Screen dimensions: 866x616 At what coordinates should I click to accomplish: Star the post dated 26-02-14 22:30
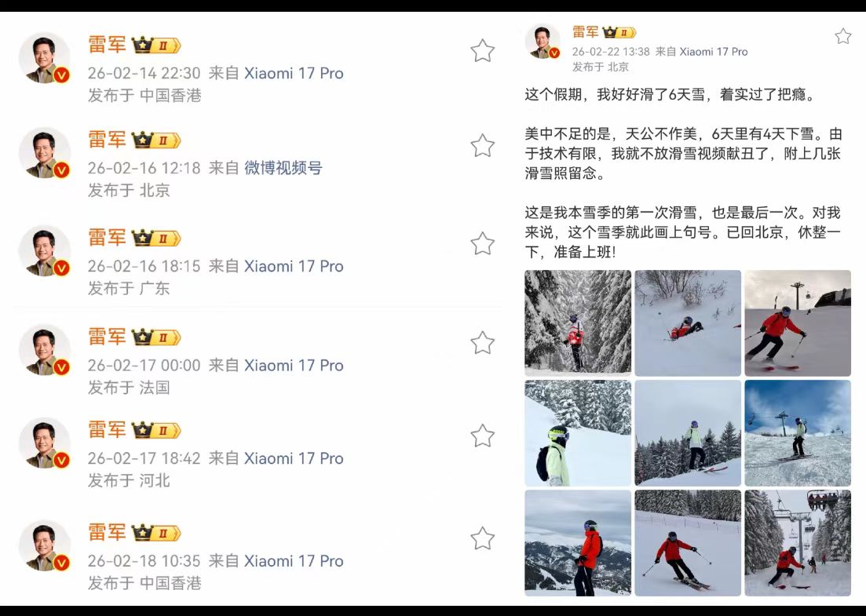pos(482,51)
